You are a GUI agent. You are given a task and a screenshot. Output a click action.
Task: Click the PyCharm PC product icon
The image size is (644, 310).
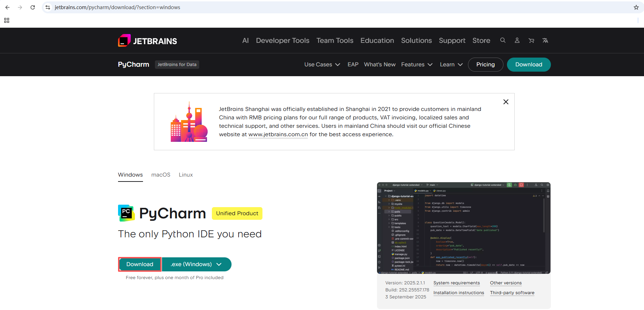click(126, 213)
